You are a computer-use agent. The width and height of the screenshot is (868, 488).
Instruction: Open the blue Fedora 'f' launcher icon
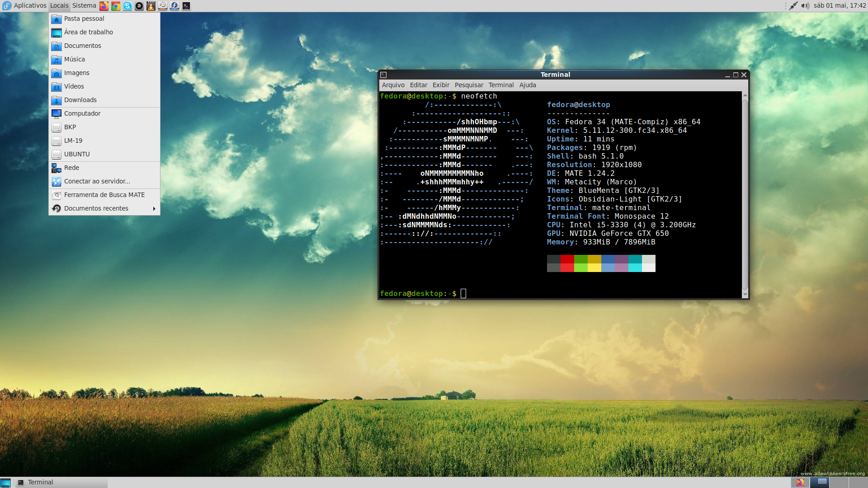click(175, 6)
